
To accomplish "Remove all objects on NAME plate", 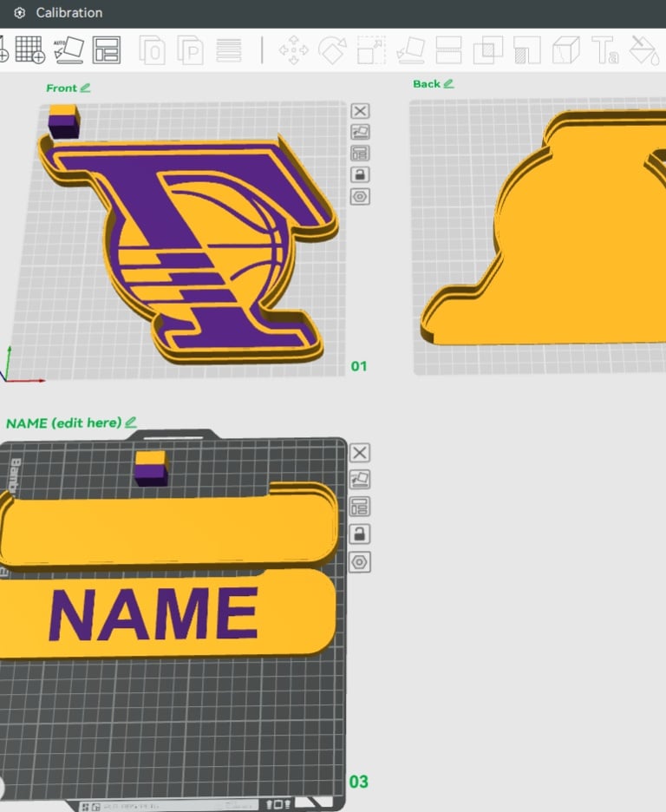I will pos(360,453).
